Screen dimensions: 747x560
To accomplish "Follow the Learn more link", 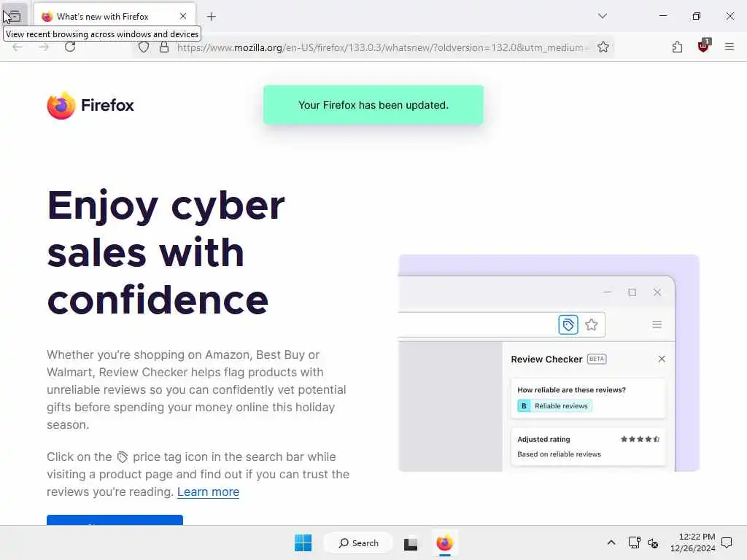I will (208, 492).
